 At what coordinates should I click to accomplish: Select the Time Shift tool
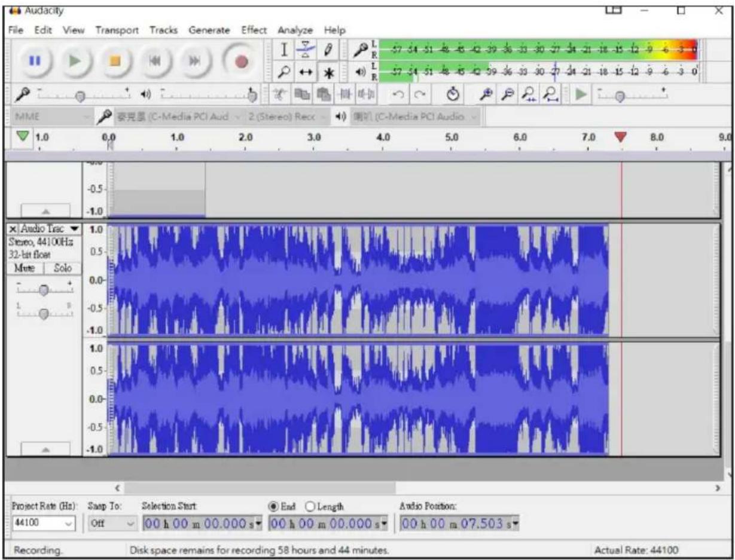(x=305, y=72)
